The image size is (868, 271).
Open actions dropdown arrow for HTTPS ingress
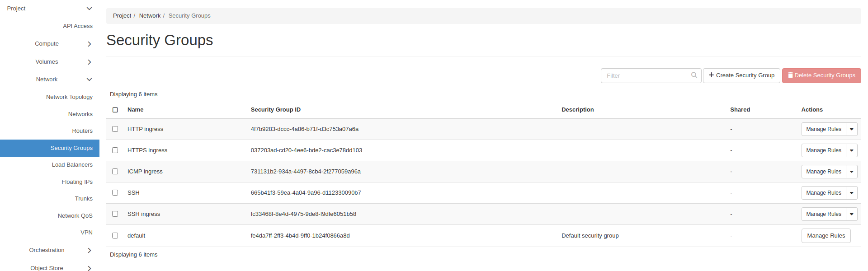[852, 150]
